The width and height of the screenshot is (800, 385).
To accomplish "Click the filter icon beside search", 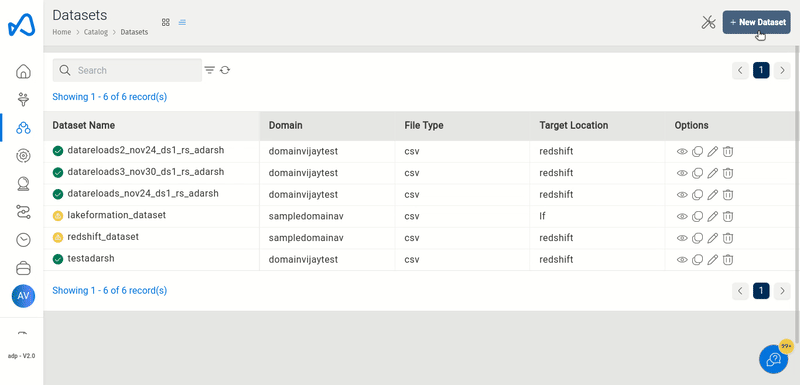I will [210, 70].
